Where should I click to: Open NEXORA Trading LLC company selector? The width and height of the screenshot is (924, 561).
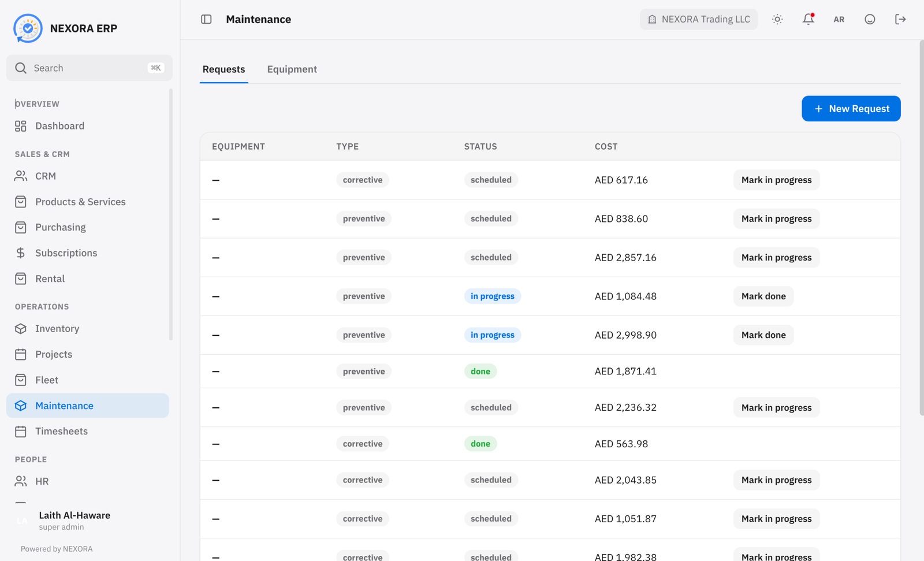(699, 19)
